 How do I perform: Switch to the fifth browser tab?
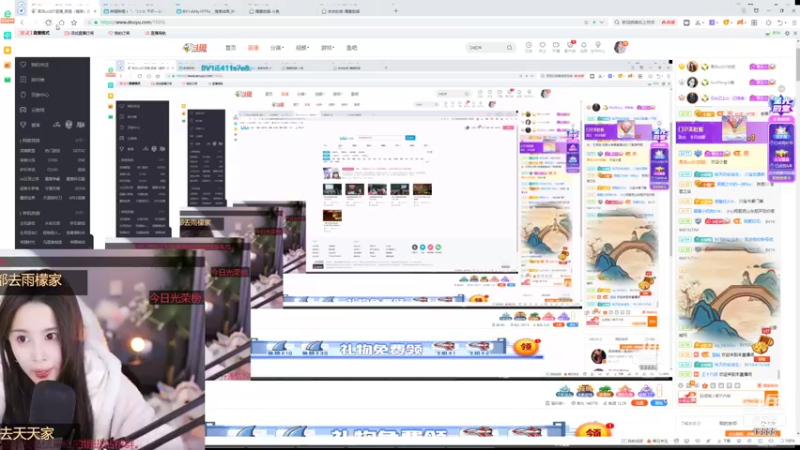pyautogui.click(x=354, y=11)
